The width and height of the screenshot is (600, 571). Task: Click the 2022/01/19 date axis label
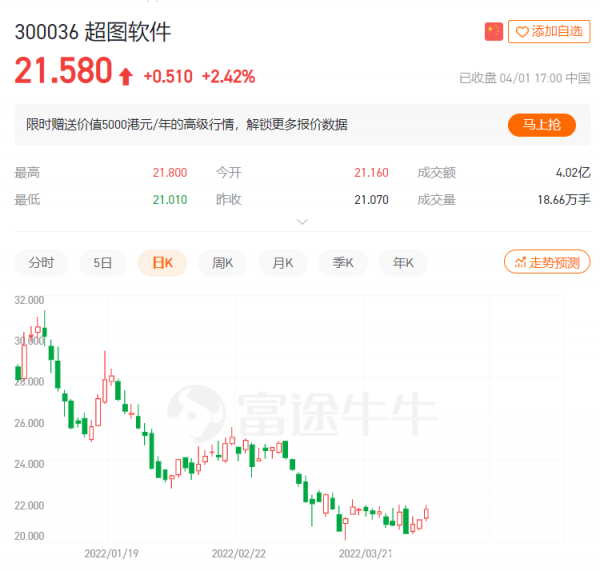[x=111, y=553]
